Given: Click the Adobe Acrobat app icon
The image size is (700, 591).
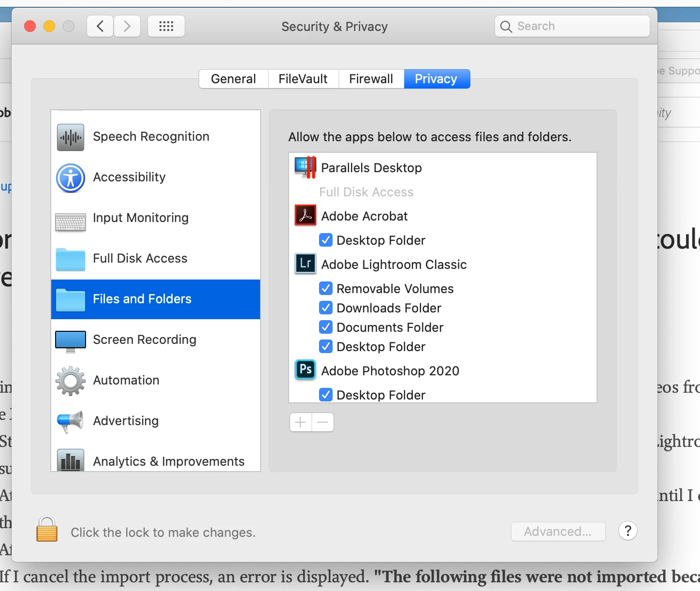Looking at the screenshot, I should click(306, 216).
